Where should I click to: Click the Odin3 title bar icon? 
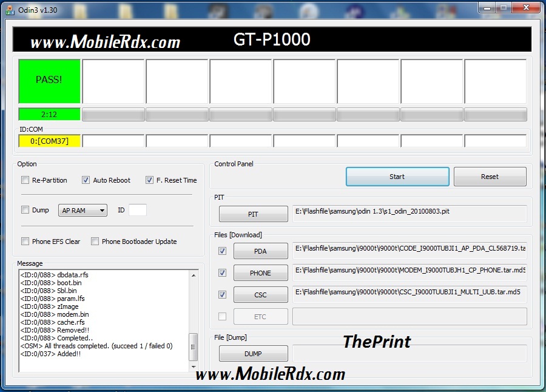tap(10, 10)
